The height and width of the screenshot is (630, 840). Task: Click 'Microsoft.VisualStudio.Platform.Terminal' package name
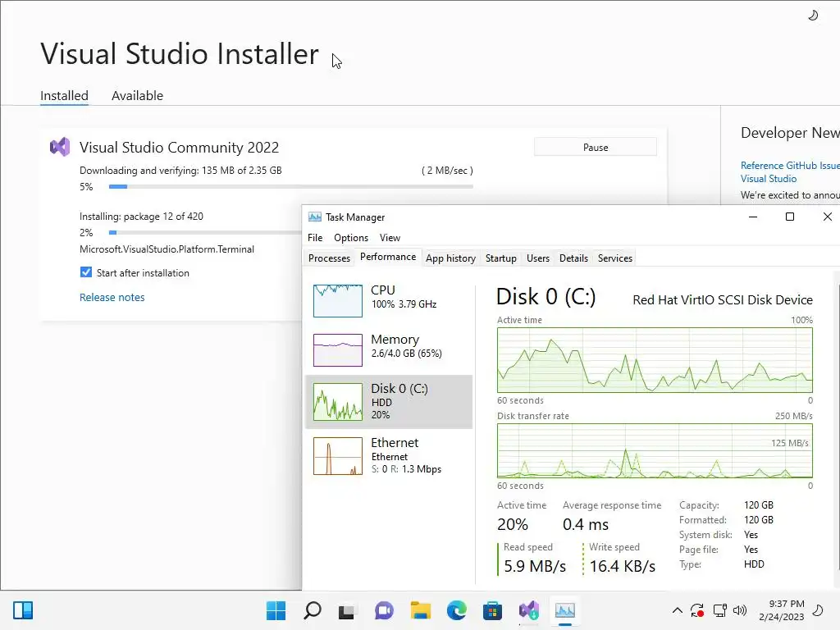point(167,249)
